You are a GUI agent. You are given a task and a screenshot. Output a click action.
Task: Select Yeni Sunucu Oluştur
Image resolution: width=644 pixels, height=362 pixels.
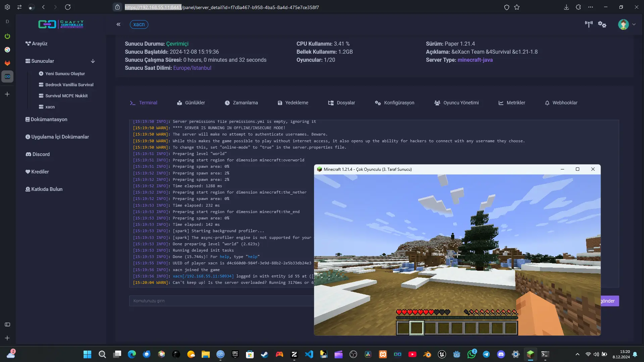[62, 73]
